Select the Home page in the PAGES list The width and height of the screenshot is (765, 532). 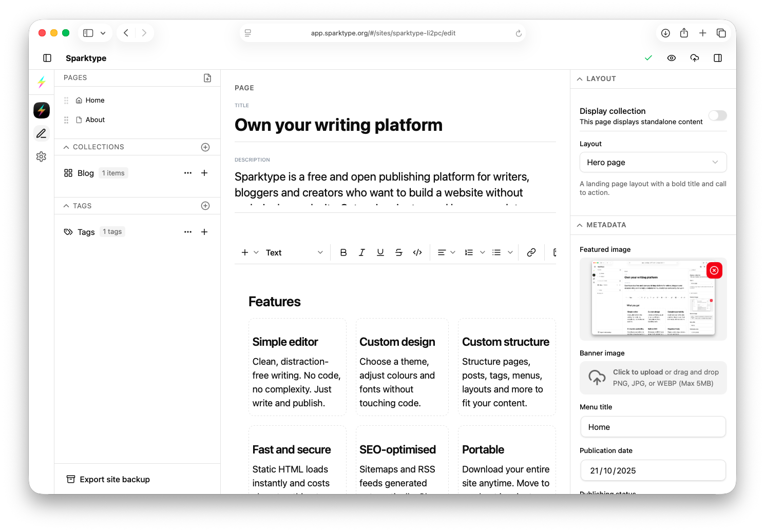click(x=94, y=100)
